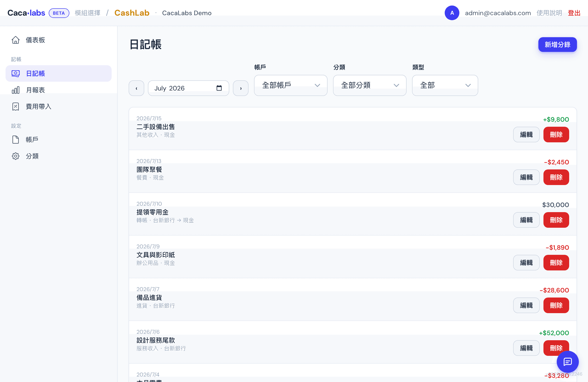This screenshot has width=588, height=382.
Task: Click the CacaLabs Demo workspace name
Action: click(187, 13)
